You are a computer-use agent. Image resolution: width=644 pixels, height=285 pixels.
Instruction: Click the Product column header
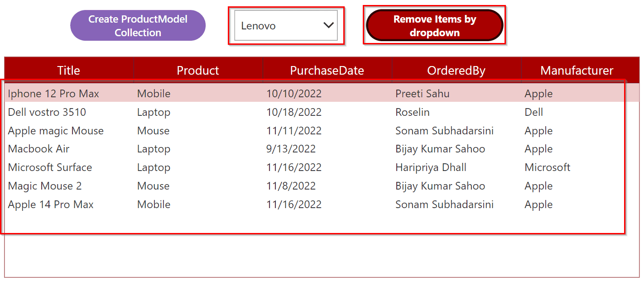click(x=198, y=70)
